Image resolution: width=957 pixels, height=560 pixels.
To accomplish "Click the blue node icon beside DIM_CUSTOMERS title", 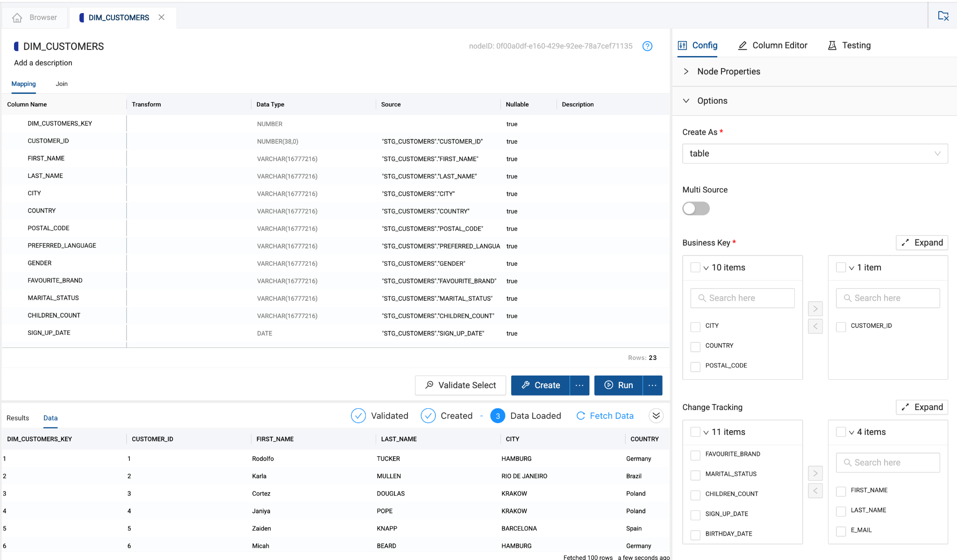I will (16, 46).
